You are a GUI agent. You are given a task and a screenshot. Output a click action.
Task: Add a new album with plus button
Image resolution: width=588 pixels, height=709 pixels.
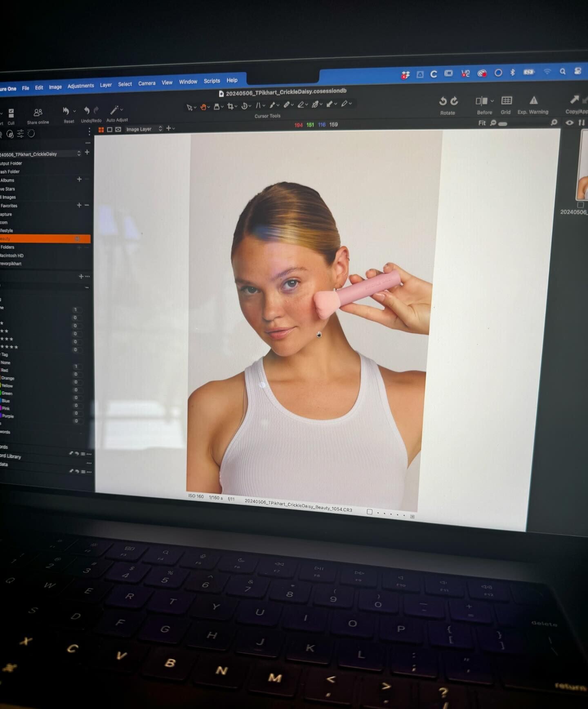point(79,179)
